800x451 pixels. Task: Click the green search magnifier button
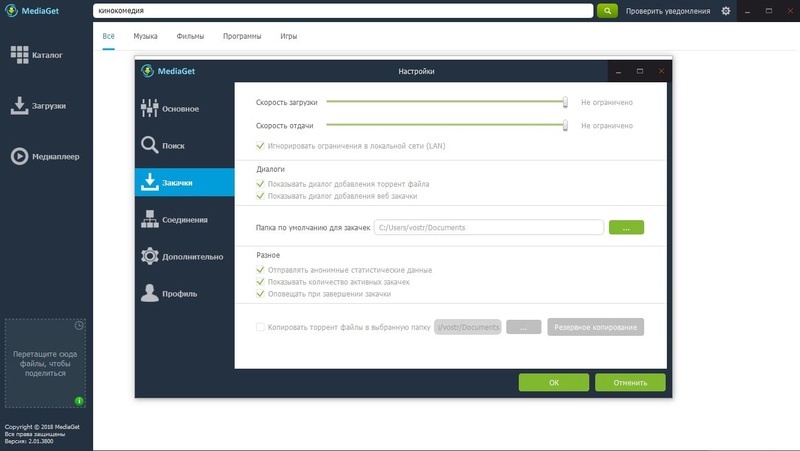click(x=607, y=11)
